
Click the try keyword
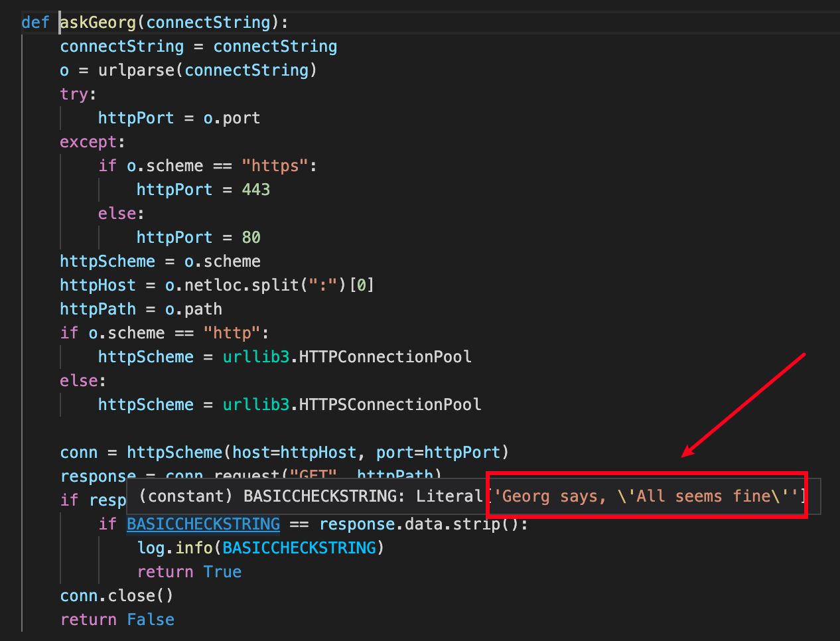[x=74, y=94]
